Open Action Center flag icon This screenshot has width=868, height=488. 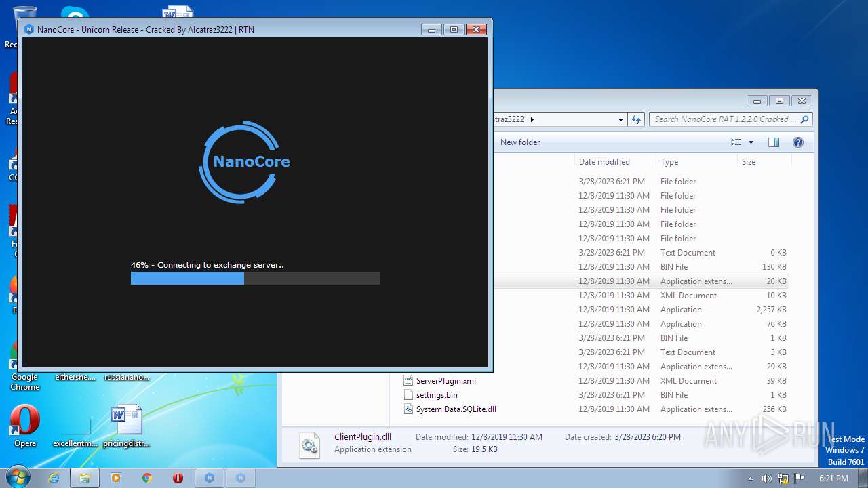pyautogui.click(x=800, y=479)
